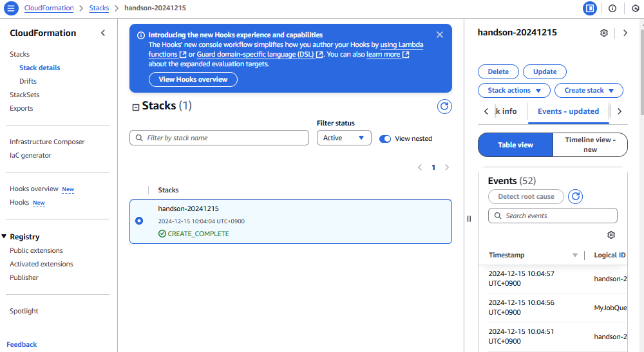Viewport: 644px width, 352px height.
Task: Show tabs to the left of Events
Action: pos(486,111)
